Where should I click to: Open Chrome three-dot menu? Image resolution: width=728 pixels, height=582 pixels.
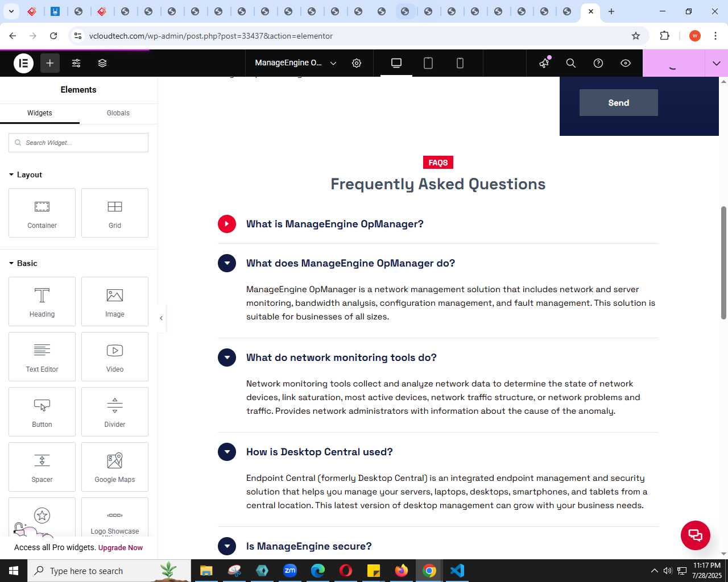coord(715,36)
